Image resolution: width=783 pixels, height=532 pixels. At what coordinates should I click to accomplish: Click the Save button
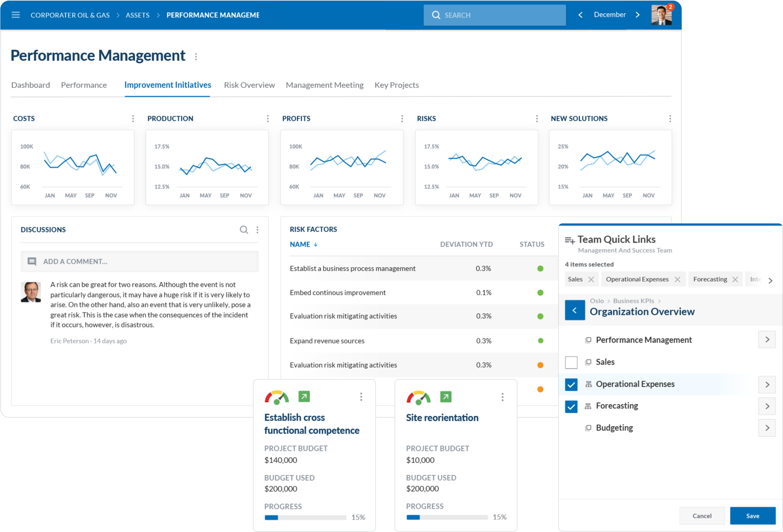coord(752,516)
